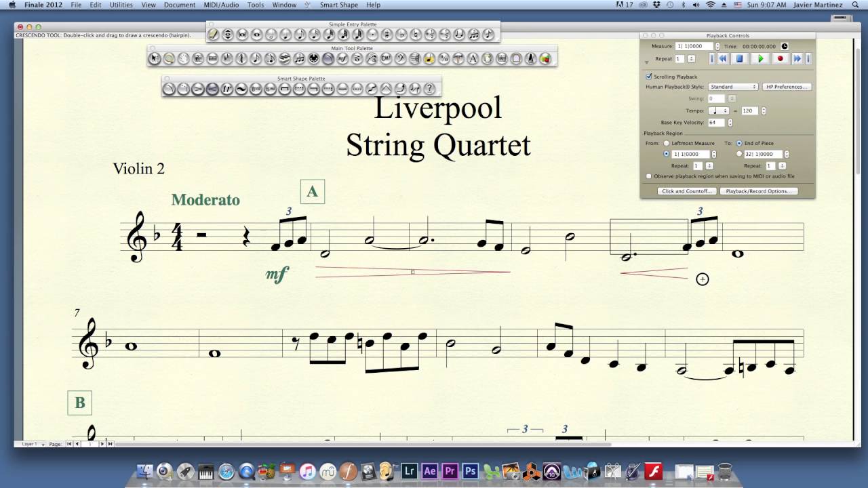This screenshot has height=488, width=868.
Task: Choose the quarter note in Simple Entry Palette
Action: 285,35
